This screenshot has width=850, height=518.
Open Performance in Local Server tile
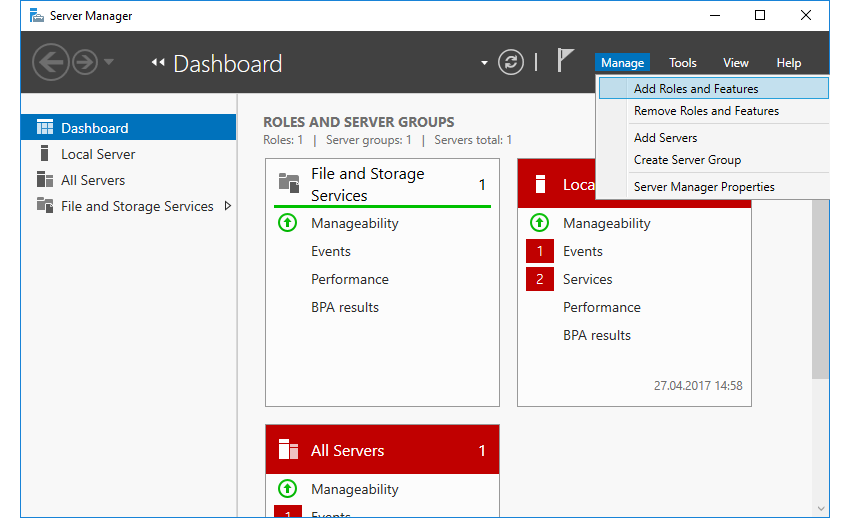pyautogui.click(x=602, y=307)
